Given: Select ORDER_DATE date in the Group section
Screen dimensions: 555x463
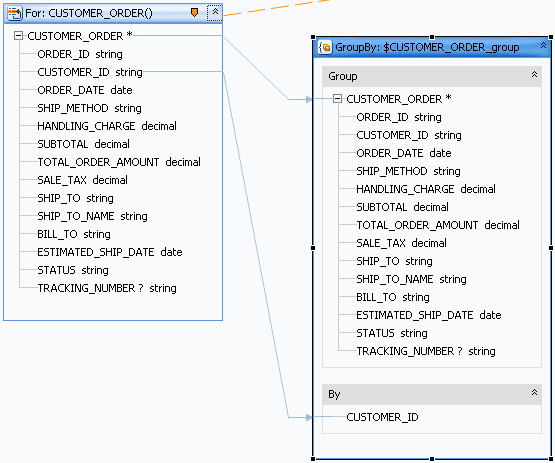Looking at the screenshot, I should click(404, 153).
